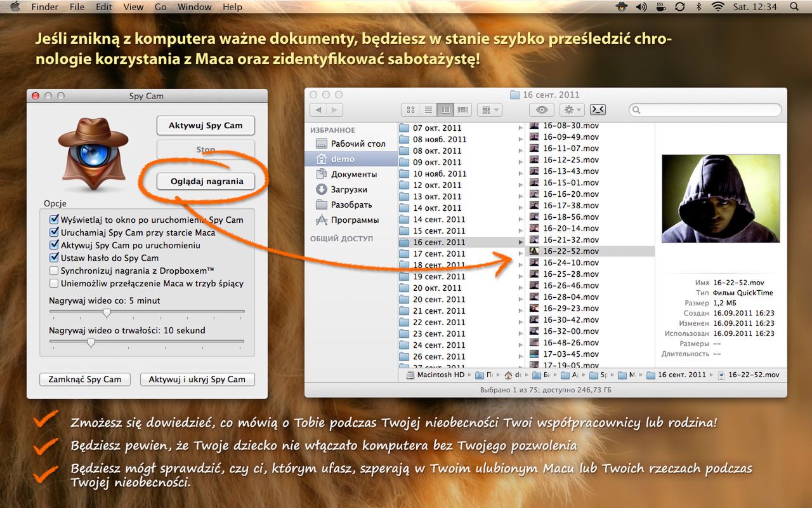Expand the 23 сент. 2011 folder arrow
This screenshot has height=508, width=812.
(x=521, y=334)
